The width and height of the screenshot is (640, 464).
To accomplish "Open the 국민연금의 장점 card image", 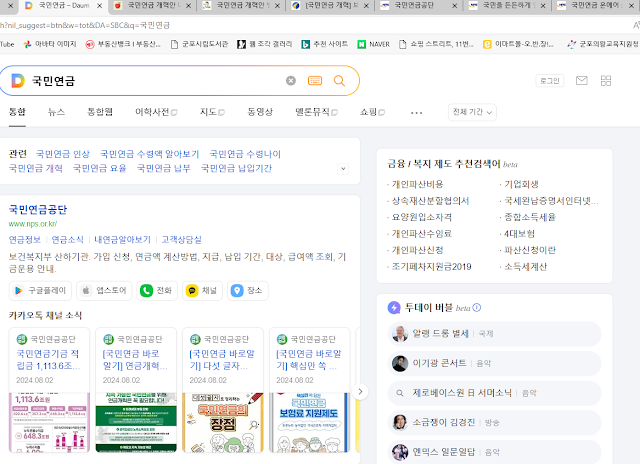I will [223, 422].
